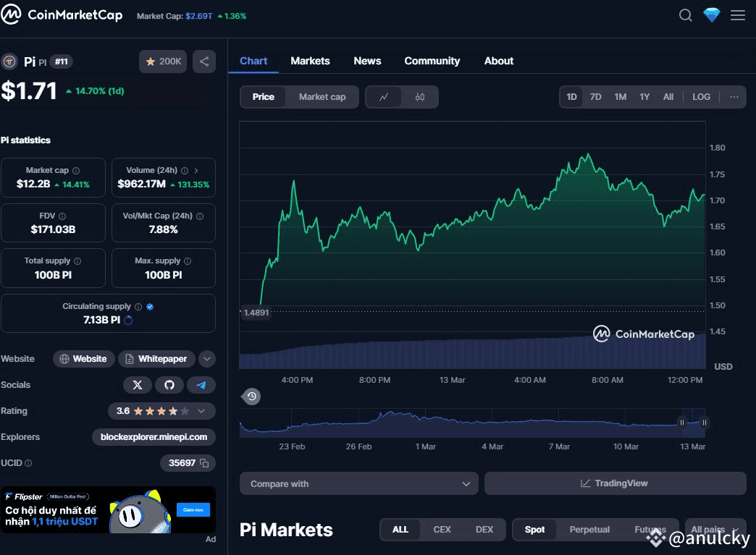Select Perpetual market type
The width and height of the screenshot is (756, 555).
[x=589, y=530]
